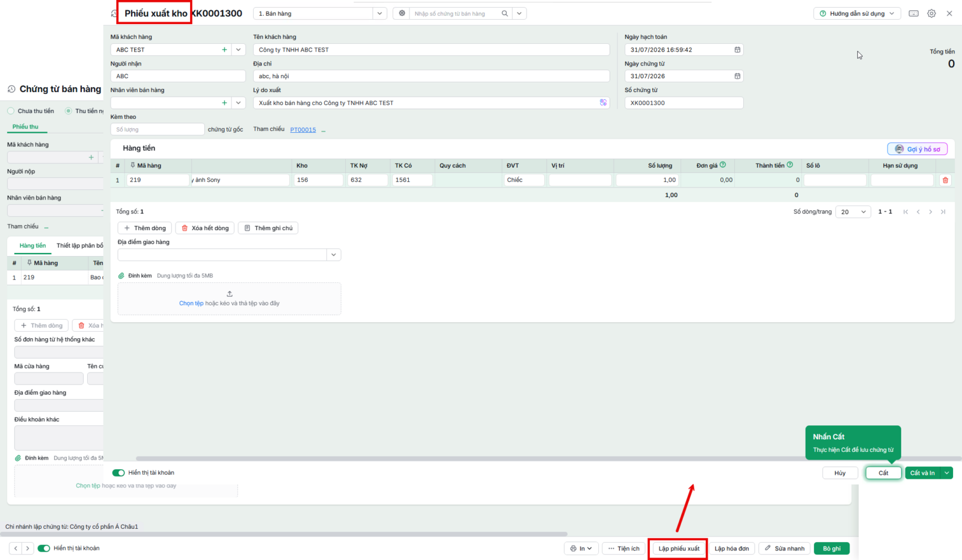Click Chọn tệp link in export form
Image resolution: width=962 pixels, height=560 pixels.
coord(191,303)
